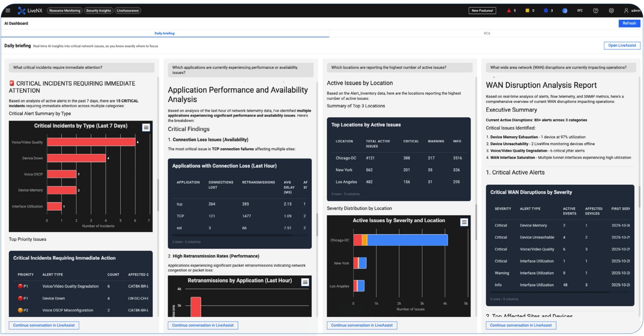Open the API icon in top bar

pos(580,10)
